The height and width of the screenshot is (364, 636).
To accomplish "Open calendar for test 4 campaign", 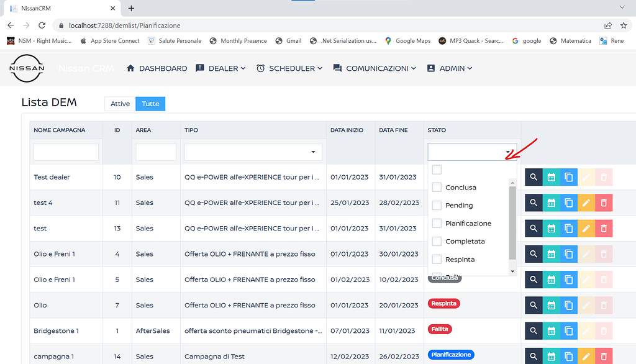I will pyautogui.click(x=552, y=203).
